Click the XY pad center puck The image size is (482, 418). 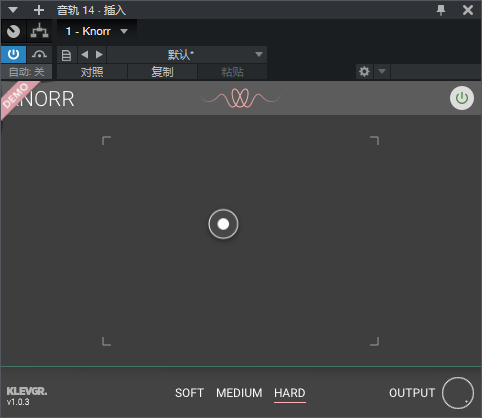tap(223, 224)
